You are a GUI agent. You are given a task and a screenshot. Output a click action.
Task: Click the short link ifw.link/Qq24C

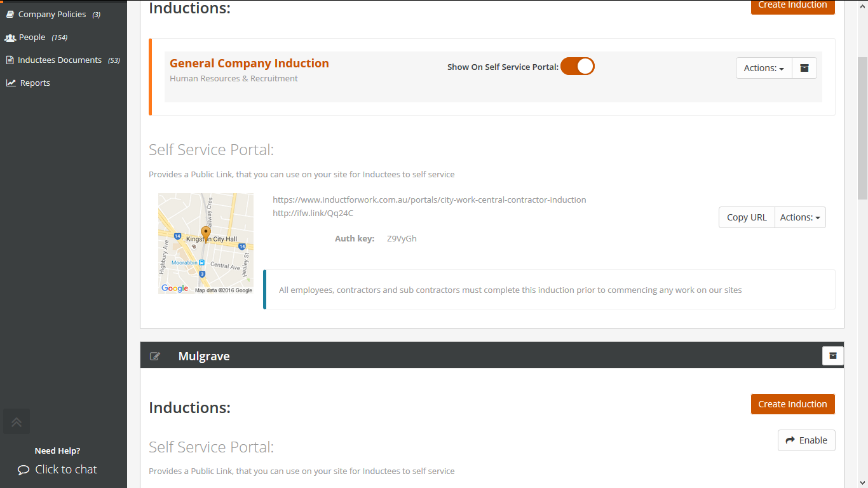[313, 213]
